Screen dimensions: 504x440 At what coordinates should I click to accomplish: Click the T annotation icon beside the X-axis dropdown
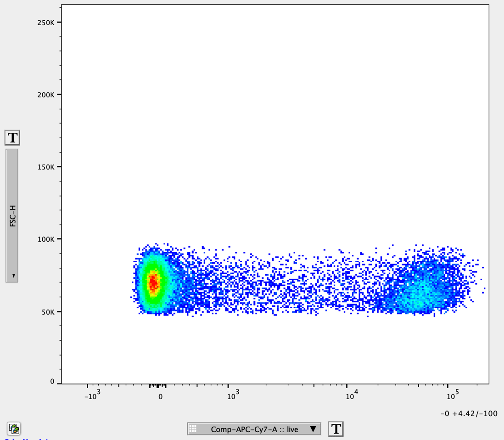click(336, 429)
